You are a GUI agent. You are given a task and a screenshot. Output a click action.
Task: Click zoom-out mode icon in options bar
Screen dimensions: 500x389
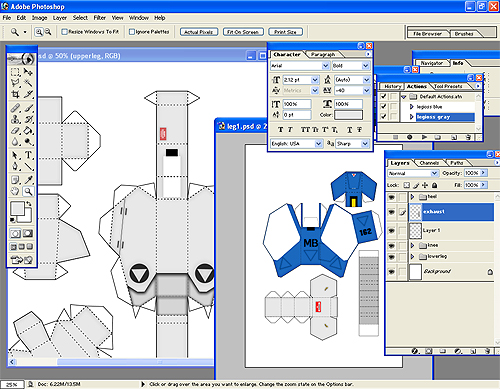coord(48,32)
